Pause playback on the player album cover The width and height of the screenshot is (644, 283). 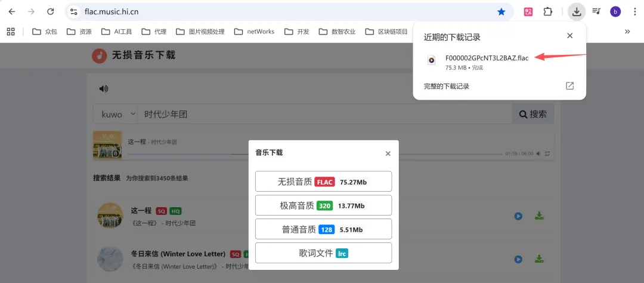point(107,145)
